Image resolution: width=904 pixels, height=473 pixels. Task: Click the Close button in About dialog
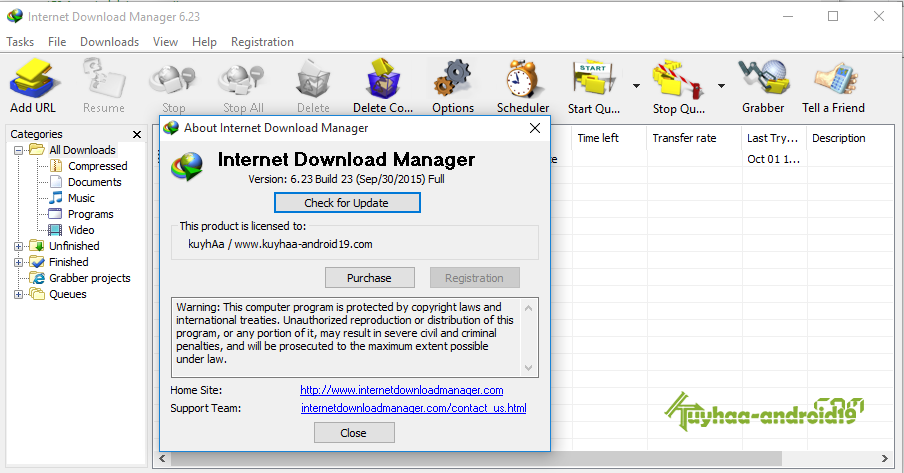tap(354, 433)
